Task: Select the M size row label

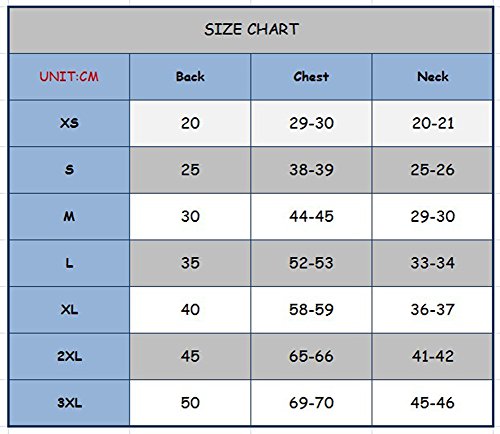Action: click(69, 217)
